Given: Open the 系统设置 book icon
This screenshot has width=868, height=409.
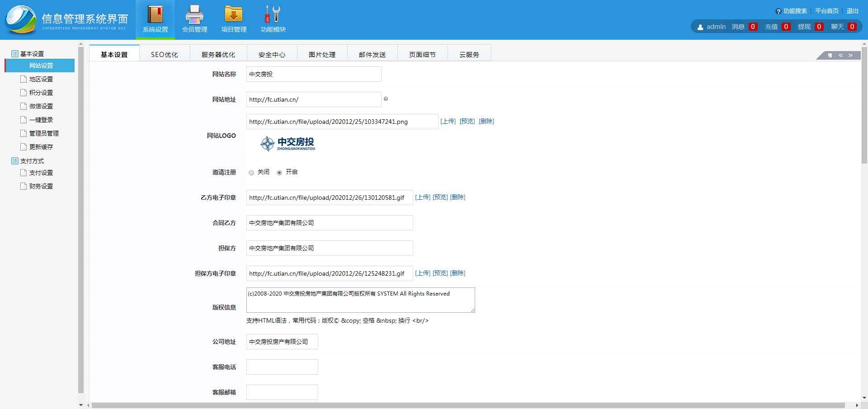Looking at the screenshot, I should coord(155,15).
